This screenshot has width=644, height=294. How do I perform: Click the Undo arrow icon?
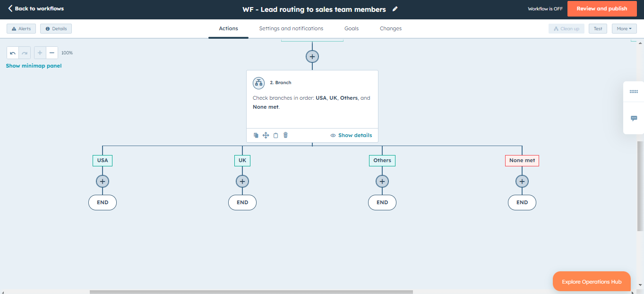(12, 52)
